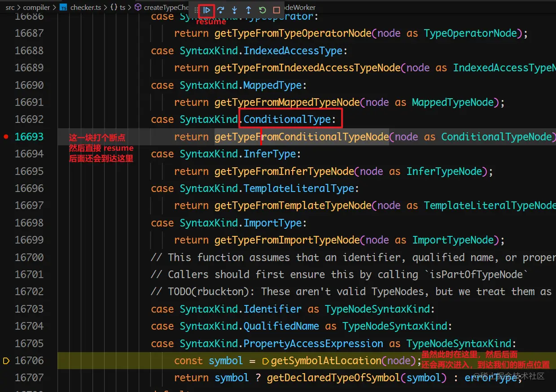Click the MappedType case label
This screenshot has height=392, width=556.
tap(273, 85)
